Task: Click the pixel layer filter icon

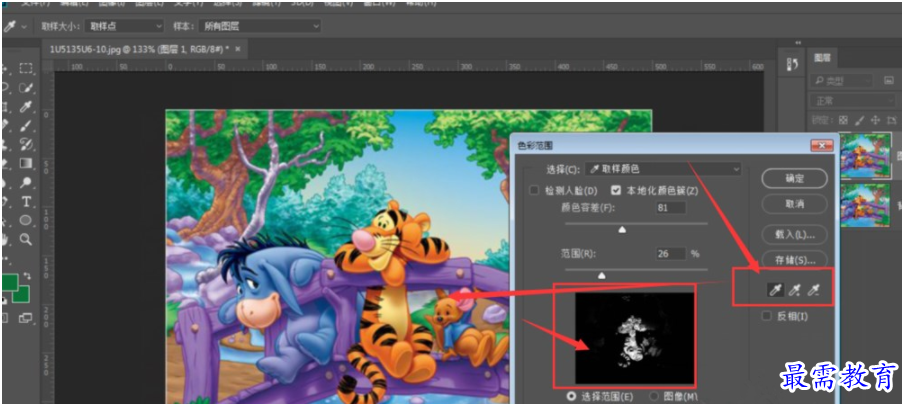Action: (x=886, y=81)
